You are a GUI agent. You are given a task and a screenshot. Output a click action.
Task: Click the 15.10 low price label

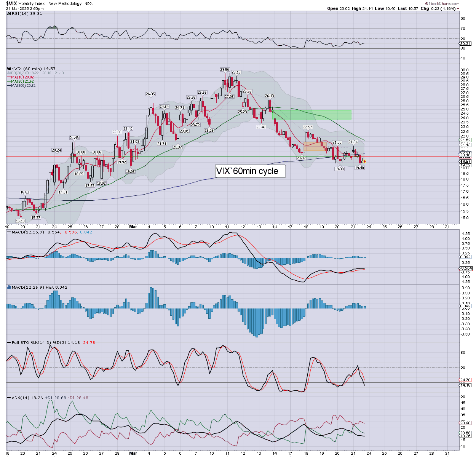click(x=20, y=221)
